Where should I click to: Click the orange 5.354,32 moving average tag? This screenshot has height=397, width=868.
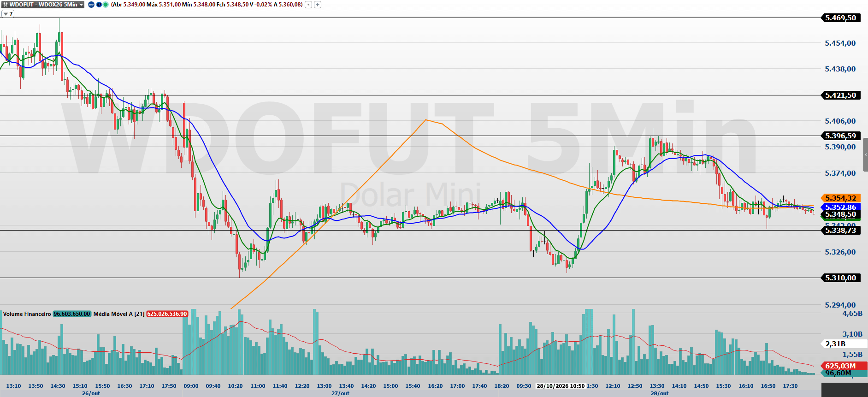pyautogui.click(x=840, y=198)
